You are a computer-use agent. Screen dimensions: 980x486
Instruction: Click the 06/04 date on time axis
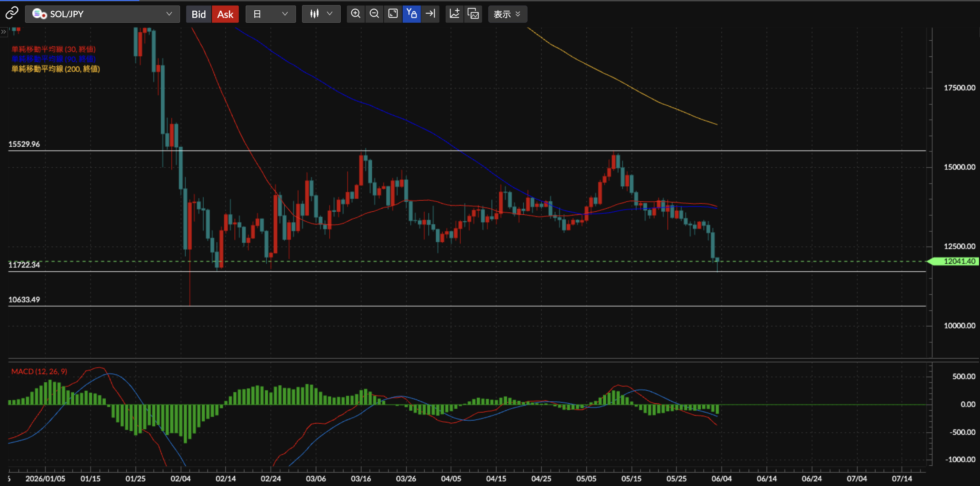(721, 479)
